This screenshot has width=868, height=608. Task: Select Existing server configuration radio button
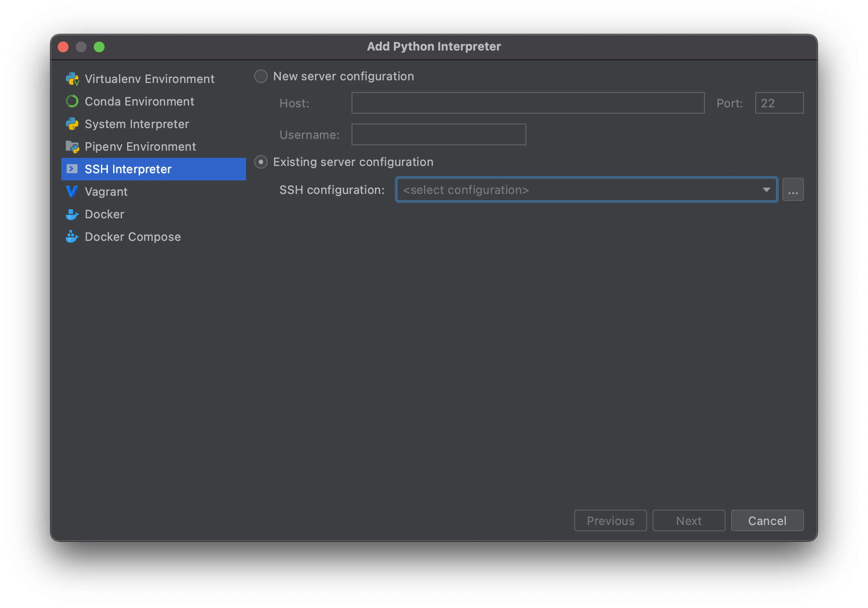[262, 162]
